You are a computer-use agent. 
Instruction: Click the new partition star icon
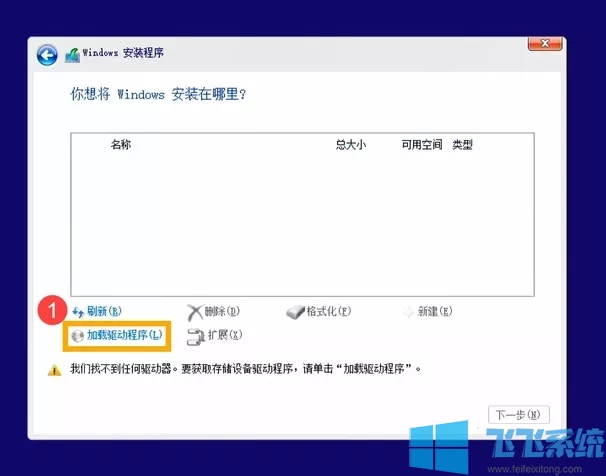tap(408, 312)
